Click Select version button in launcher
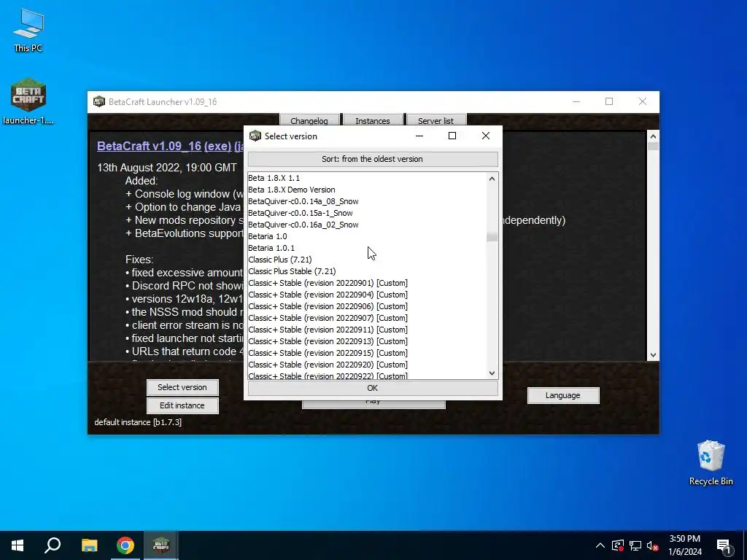 point(182,387)
